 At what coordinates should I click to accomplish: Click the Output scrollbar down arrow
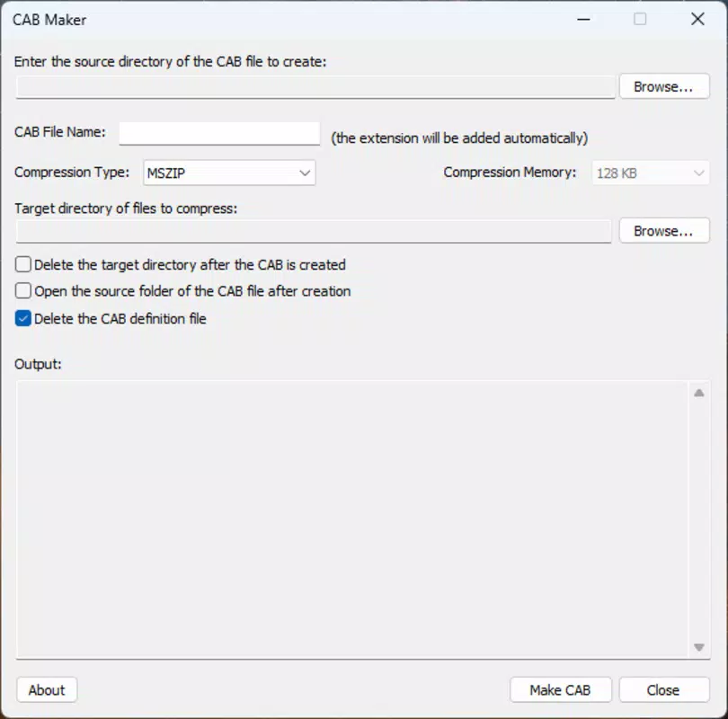click(x=698, y=647)
